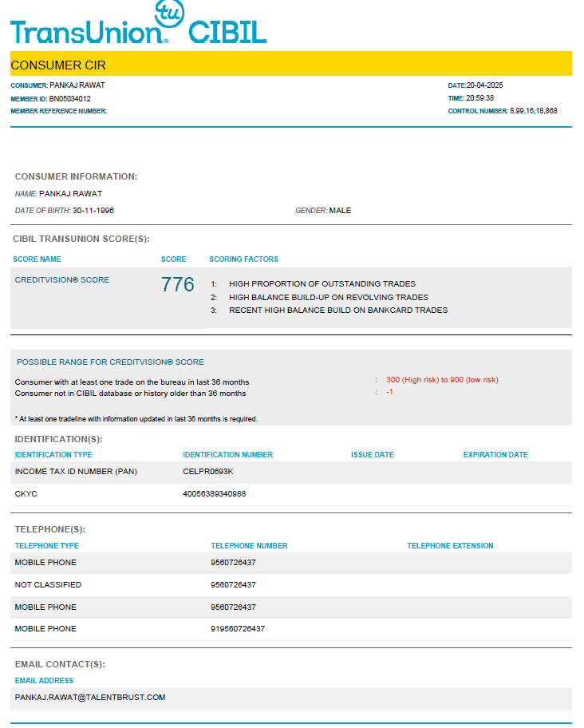This screenshot has width=584, height=728.
Task: Select the red -1 score value
Action: click(x=389, y=392)
